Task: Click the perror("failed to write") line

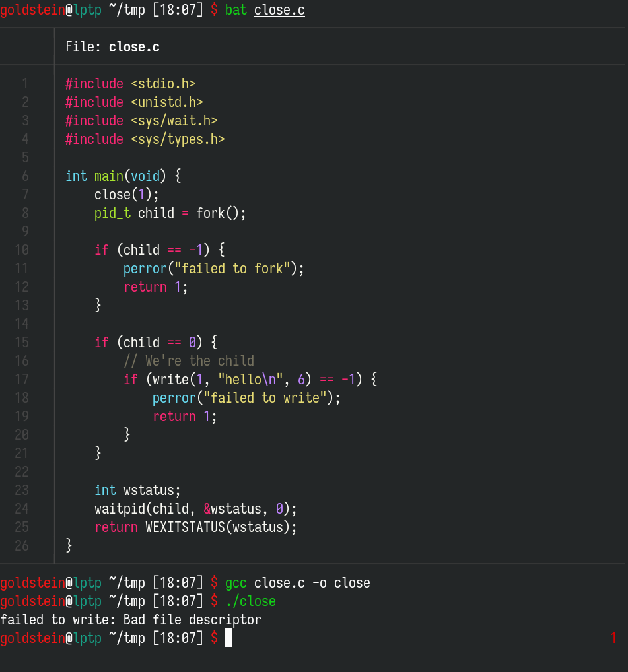Action: coord(246,397)
